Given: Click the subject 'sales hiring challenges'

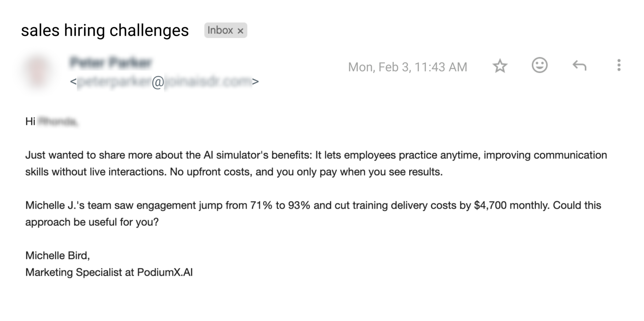Looking at the screenshot, I should click(x=105, y=30).
